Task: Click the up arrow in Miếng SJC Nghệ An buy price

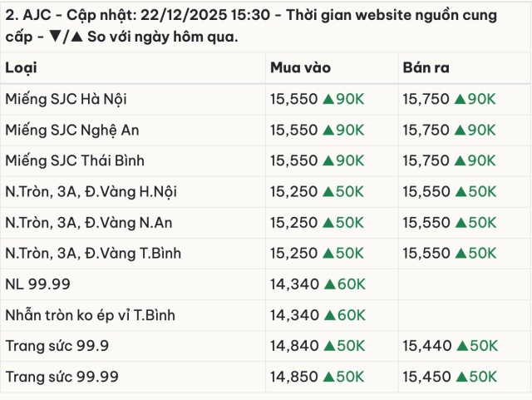Action: coord(328,131)
